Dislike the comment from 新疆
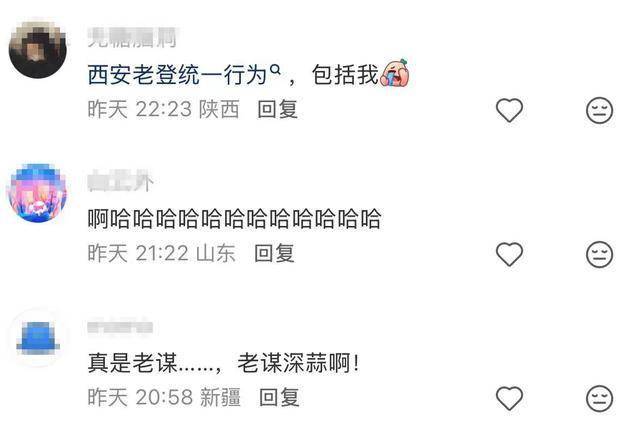The image size is (640, 423). [x=599, y=399]
